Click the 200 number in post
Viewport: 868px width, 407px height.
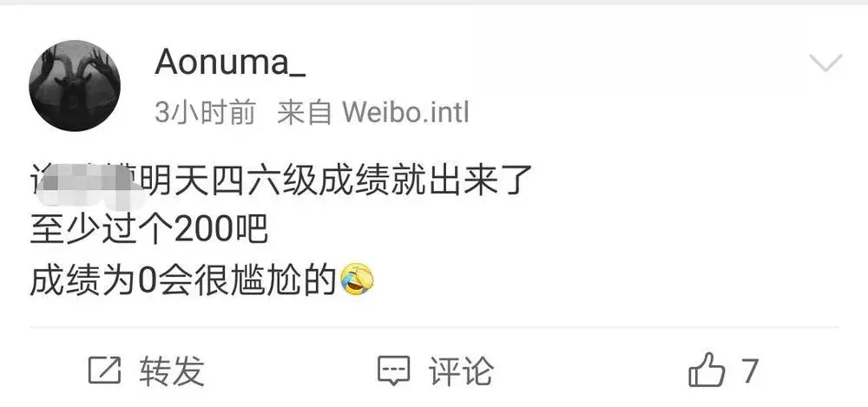(203, 230)
